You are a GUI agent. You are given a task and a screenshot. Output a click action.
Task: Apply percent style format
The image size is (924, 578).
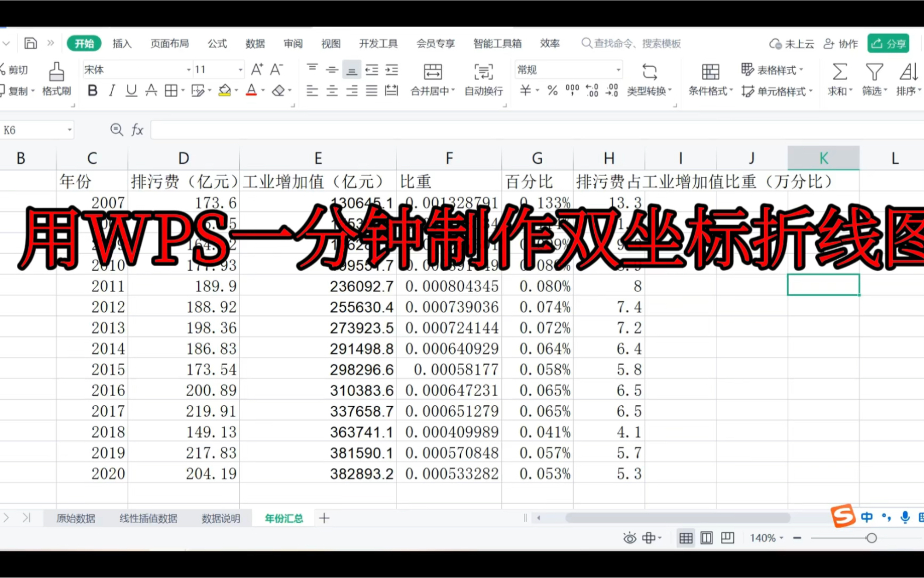(553, 91)
